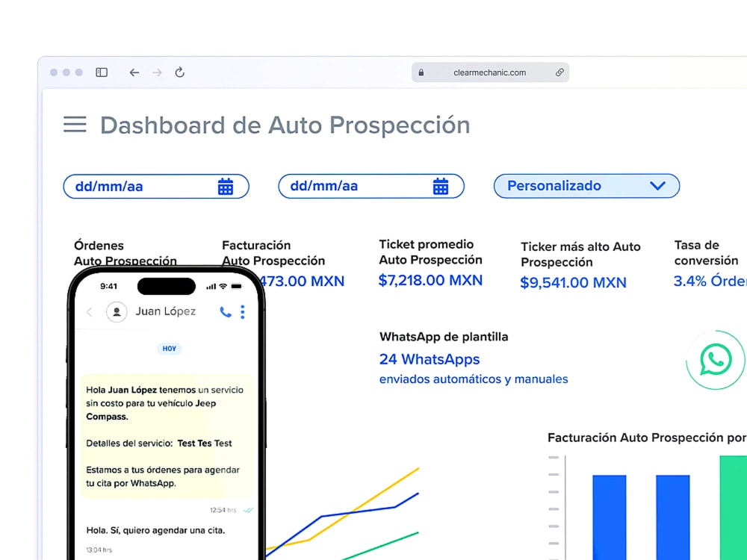Open the three-dot menu in chat header

(x=243, y=312)
